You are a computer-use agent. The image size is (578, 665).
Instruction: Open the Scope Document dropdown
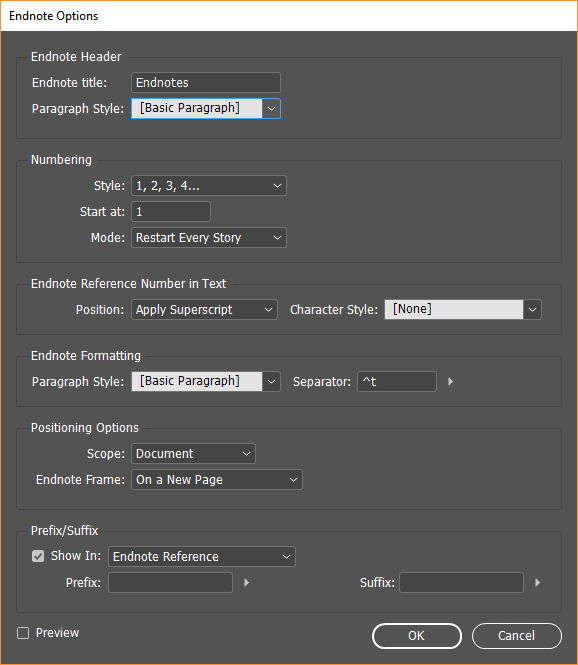pyautogui.click(x=193, y=454)
